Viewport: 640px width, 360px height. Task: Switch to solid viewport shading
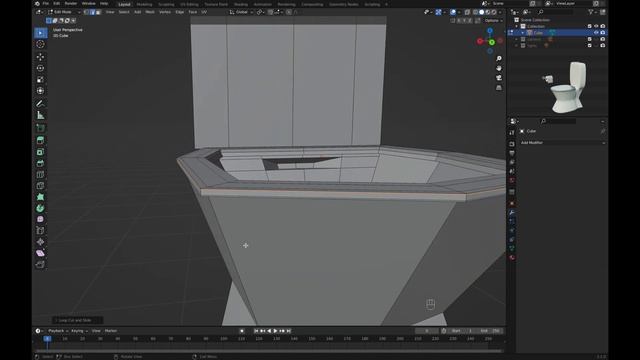[x=482, y=12]
